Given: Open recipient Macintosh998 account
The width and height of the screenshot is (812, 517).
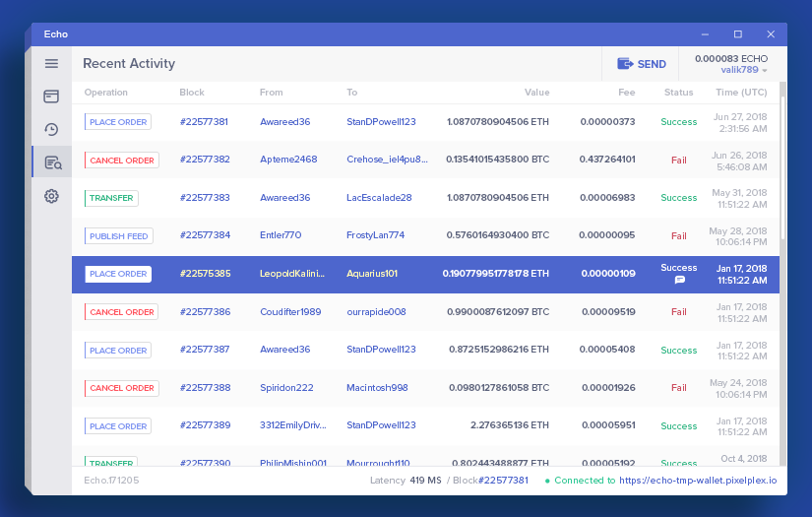Looking at the screenshot, I should pos(377,387).
